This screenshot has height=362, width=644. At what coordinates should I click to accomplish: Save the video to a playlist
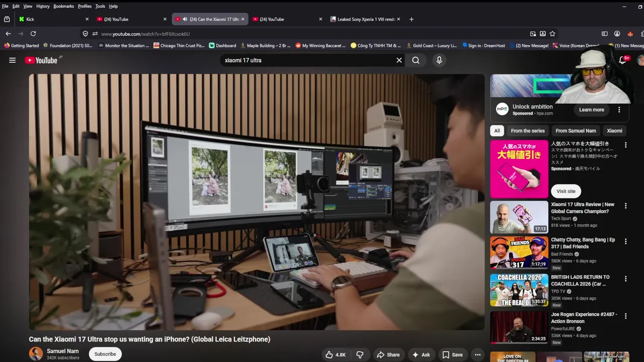click(452, 354)
